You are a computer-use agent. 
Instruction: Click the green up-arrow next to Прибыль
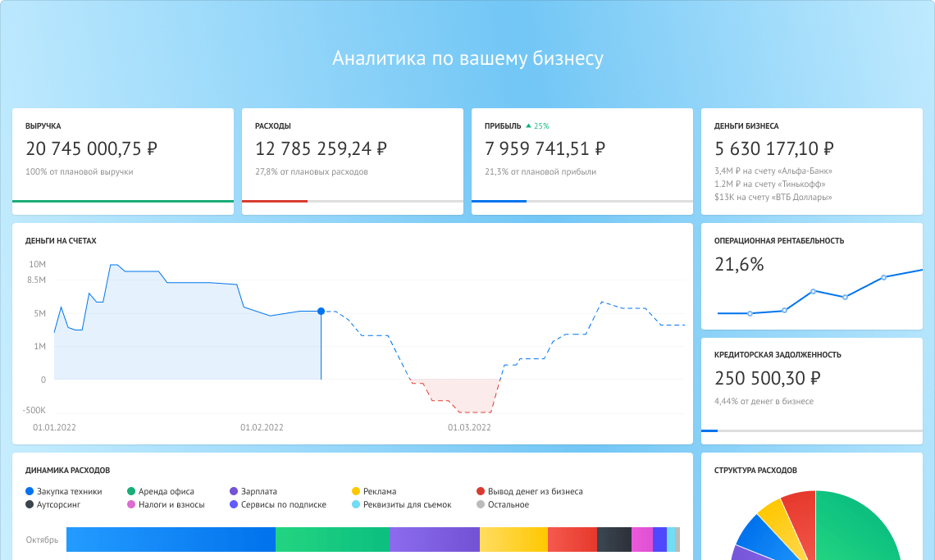tap(528, 125)
